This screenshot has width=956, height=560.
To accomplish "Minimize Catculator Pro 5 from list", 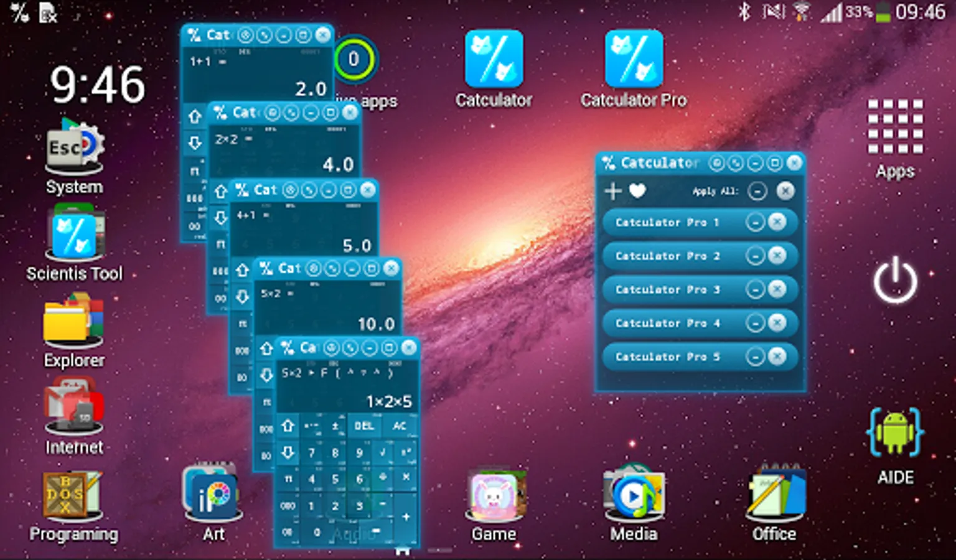I will coord(755,357).
